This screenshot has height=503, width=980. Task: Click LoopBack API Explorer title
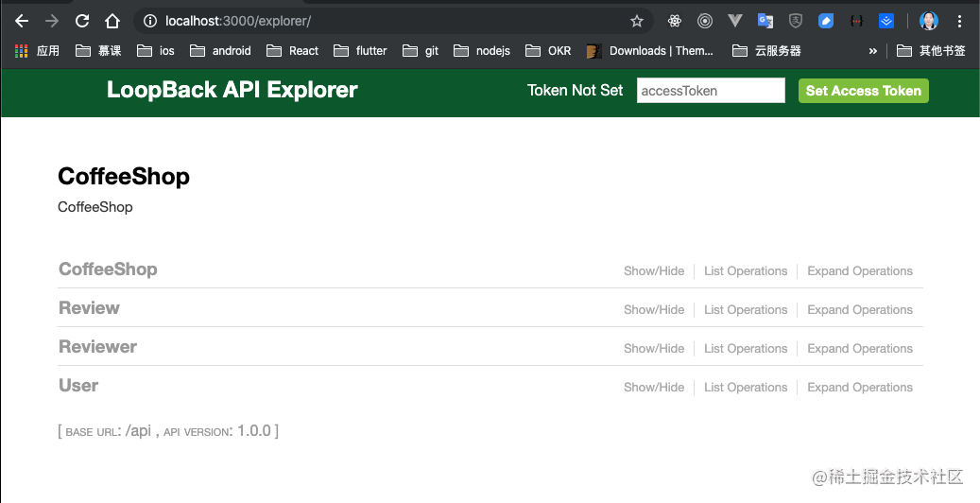click(232, 90)
